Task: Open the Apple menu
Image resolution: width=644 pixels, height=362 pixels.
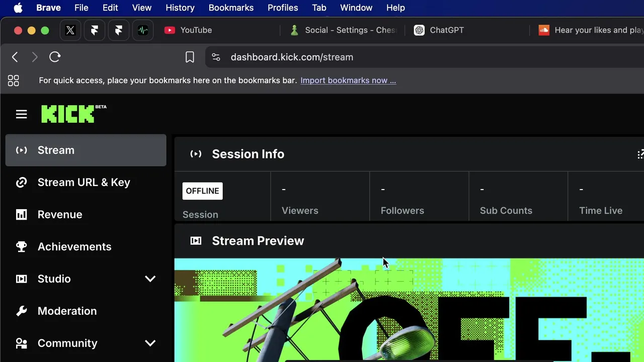Action: pyautogui.click(x=18, y=8)
